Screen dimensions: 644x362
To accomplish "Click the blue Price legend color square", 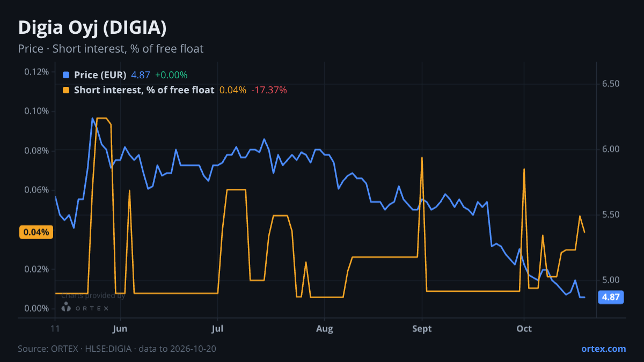I will pos(66,75).
